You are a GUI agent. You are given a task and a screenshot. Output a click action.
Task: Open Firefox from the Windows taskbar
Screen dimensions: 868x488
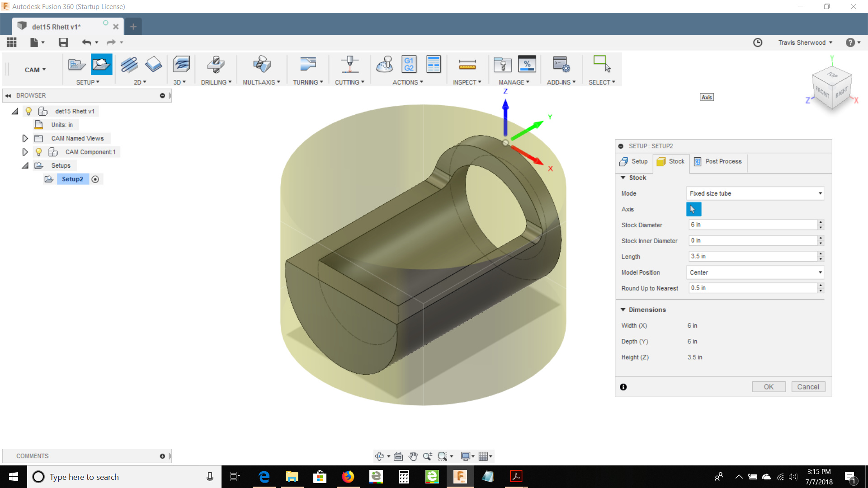pyautogui.click(x=348, y=477)
